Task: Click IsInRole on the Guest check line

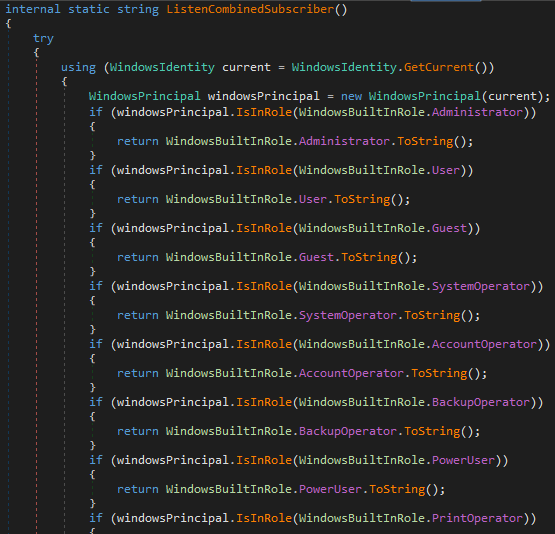Action: pos(264,228)
